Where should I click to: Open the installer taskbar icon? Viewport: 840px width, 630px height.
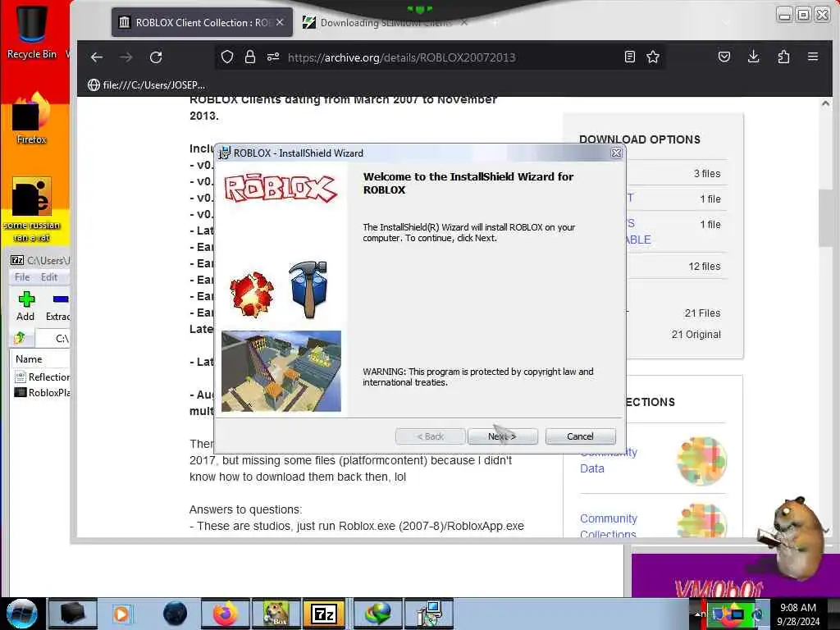[429, 614]
